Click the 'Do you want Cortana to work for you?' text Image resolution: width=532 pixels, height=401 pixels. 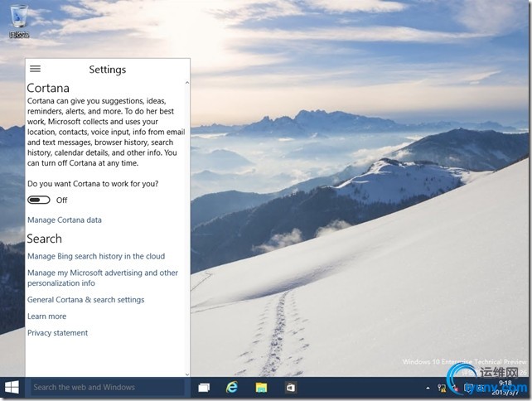93,184
